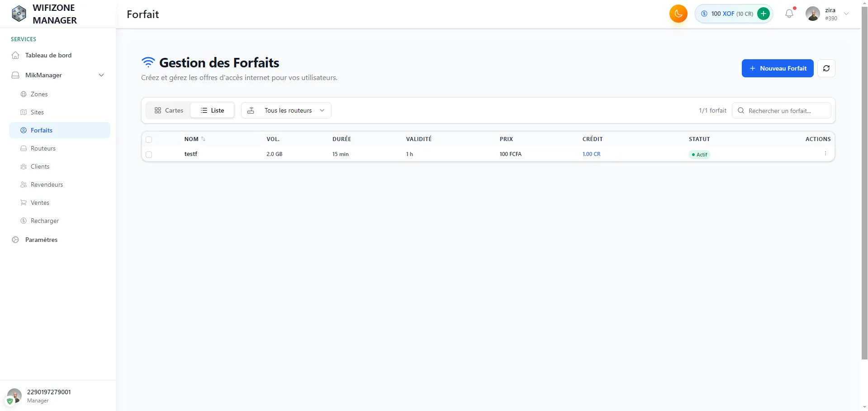Image resolution: width=868 pixels, height=411 pixels.
Task: Expand the zira profile menu
Action: (x=846, y=14)
